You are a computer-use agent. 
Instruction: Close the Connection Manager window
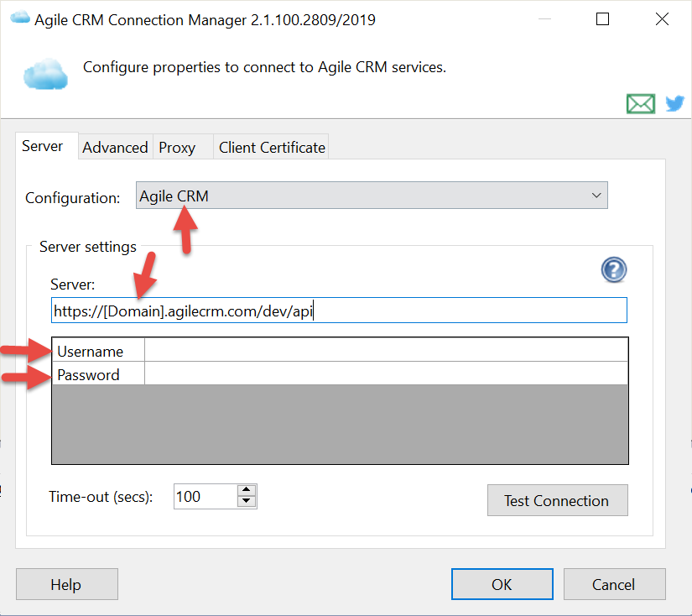(662, 19)
